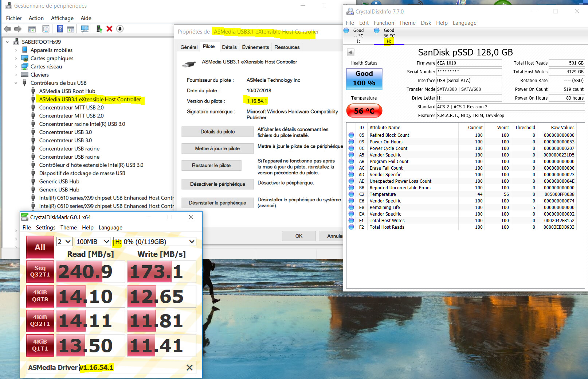This screenshot has width=588, height=379.
Task: Expand the Cartes réseau category
Action: point(16,66)
